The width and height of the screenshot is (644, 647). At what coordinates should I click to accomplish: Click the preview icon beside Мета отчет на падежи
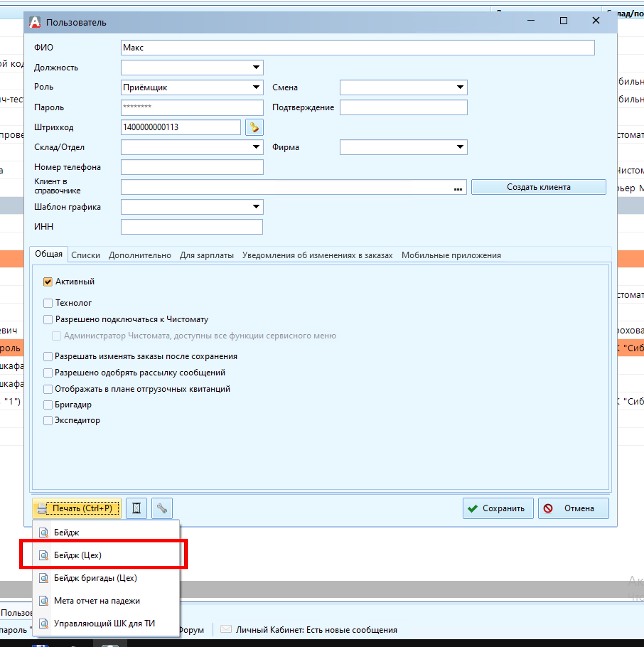pyautogui.click(x=44, y=601)
